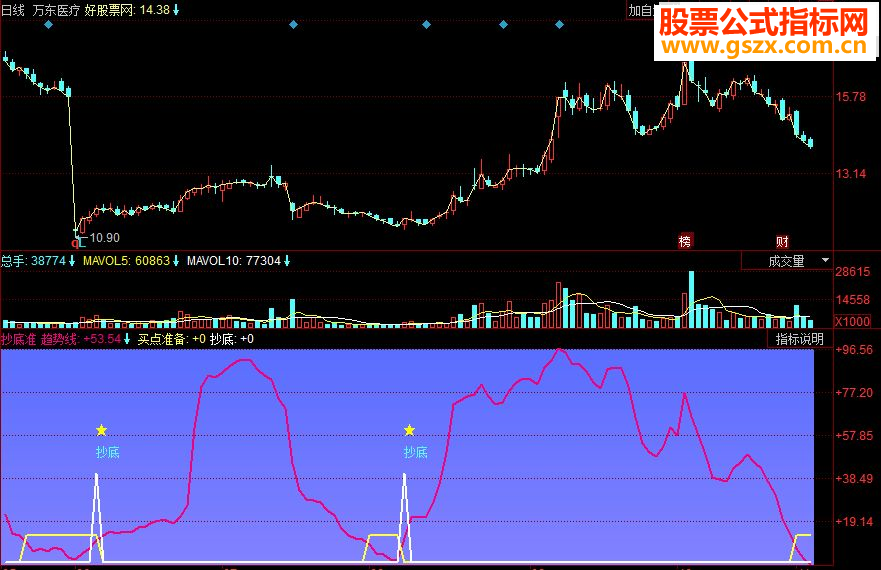Click the 加自 add-to-watchlist button
881x570 pixels.
pyautogui.click(x=641, y=11)
